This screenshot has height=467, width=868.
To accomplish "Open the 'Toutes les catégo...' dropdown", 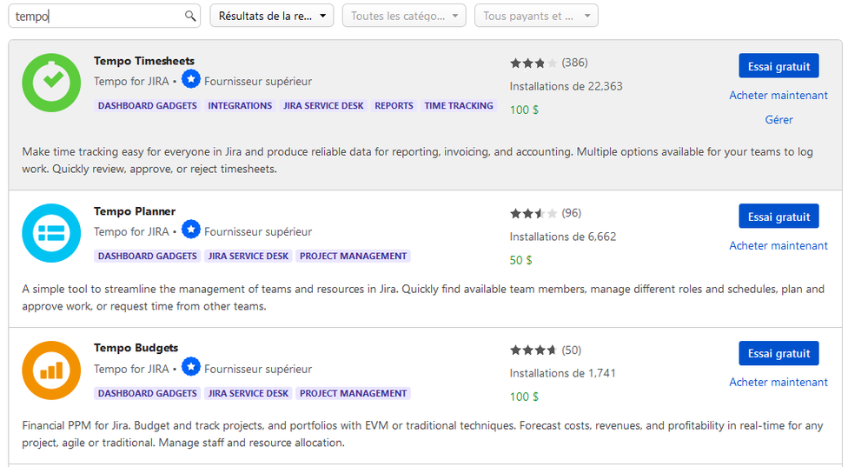I will click(x=404, y=16).
